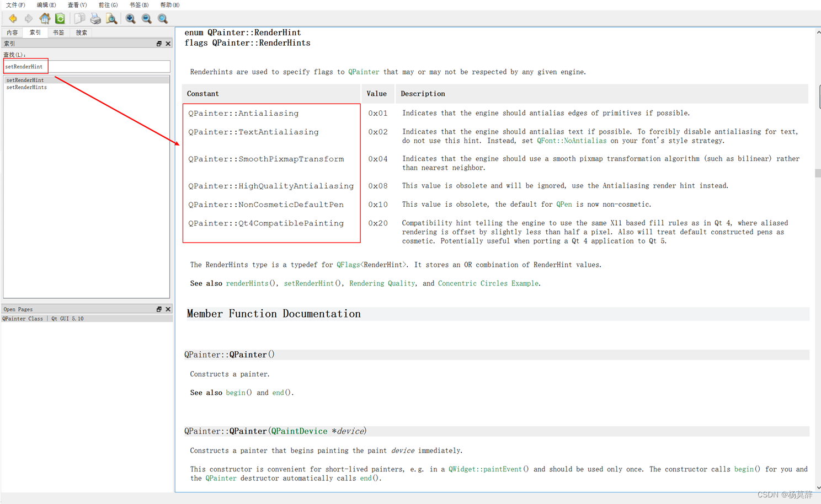The width and height of the screenshot is (821, 504).
Task: Click QPainter::HighQualityAntialiasing cell
Action: [271, 186]
